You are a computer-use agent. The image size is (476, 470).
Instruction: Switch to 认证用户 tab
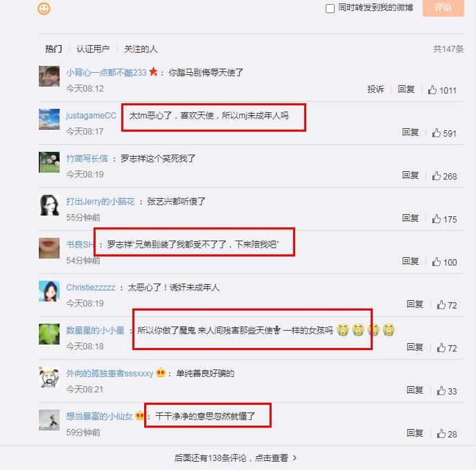click(x=93, y=49)
